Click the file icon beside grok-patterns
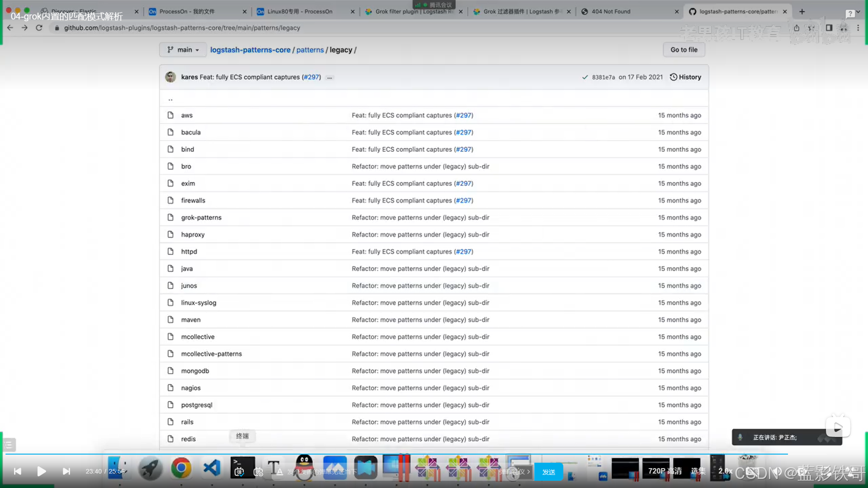Image resolution: width=868 pixels, height=488 pixels. pos(170,217)
